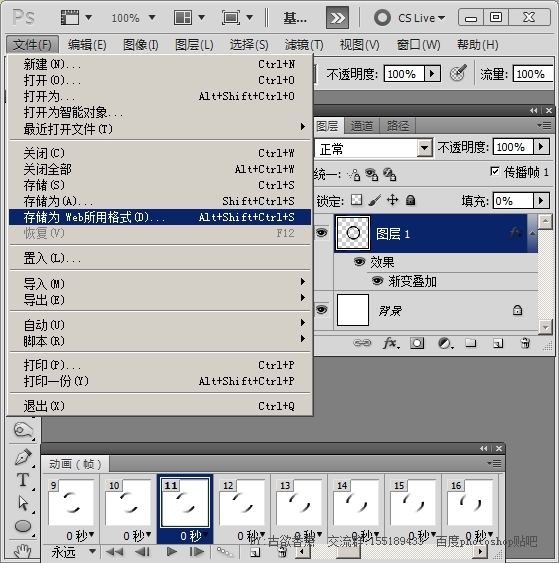Click lock position cross-arrows icon
This screenshot has width=559, height=563.
pos(392,200)
